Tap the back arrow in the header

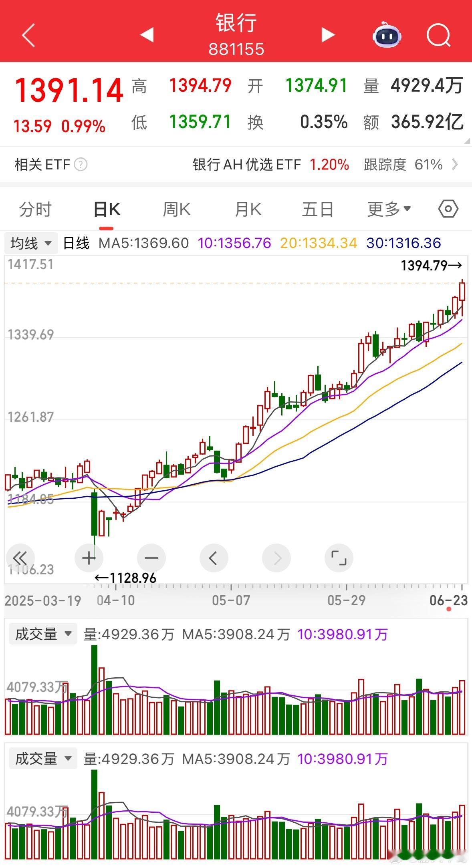(28, 35)
